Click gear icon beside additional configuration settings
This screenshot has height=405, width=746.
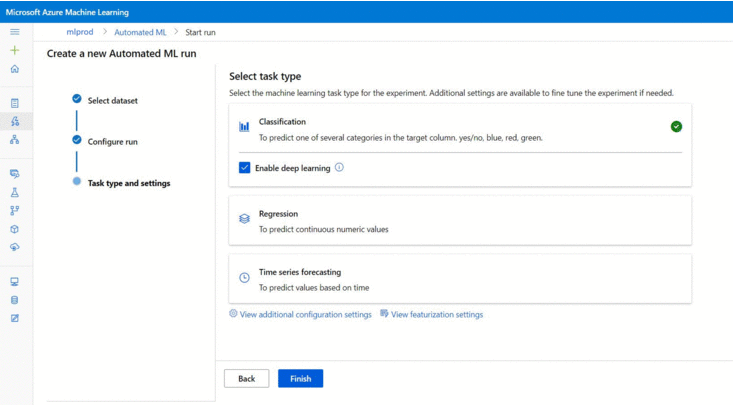point(233,314)
